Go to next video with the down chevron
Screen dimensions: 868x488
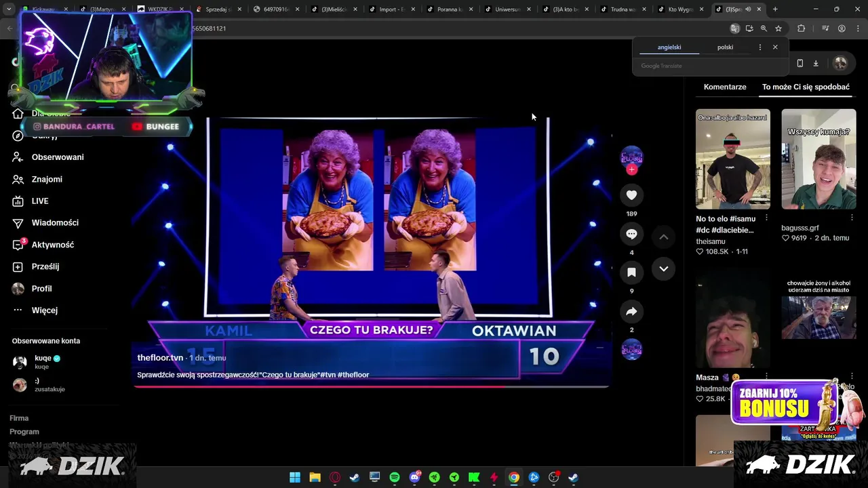click(664, 269)
